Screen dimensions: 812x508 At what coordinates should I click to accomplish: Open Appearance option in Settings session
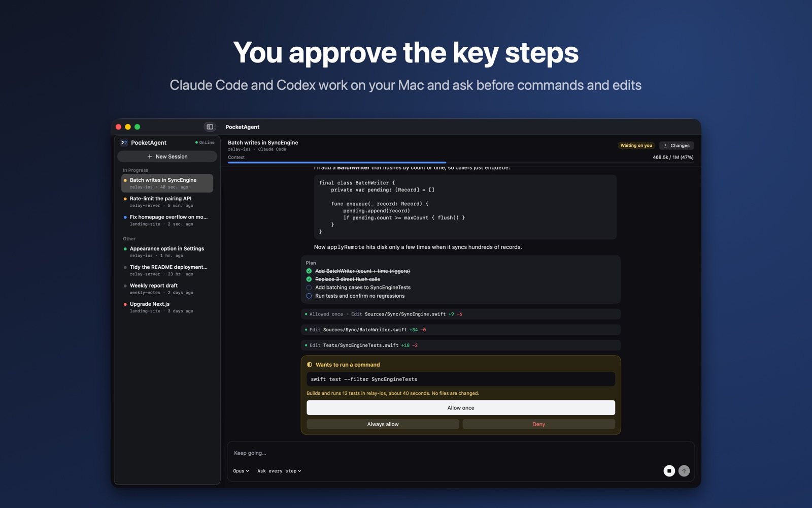pyautogui.click(x=167, y=252)
